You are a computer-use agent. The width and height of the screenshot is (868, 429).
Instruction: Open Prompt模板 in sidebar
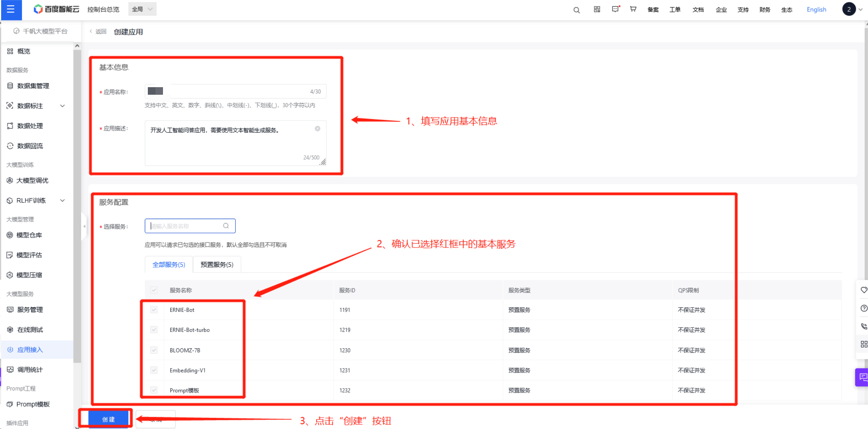[33, 404]
